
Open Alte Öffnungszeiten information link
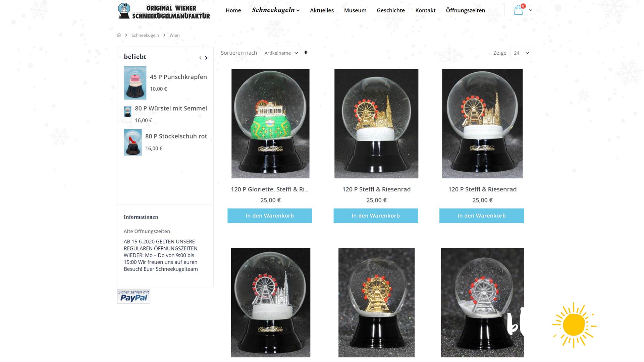[147, 231]
